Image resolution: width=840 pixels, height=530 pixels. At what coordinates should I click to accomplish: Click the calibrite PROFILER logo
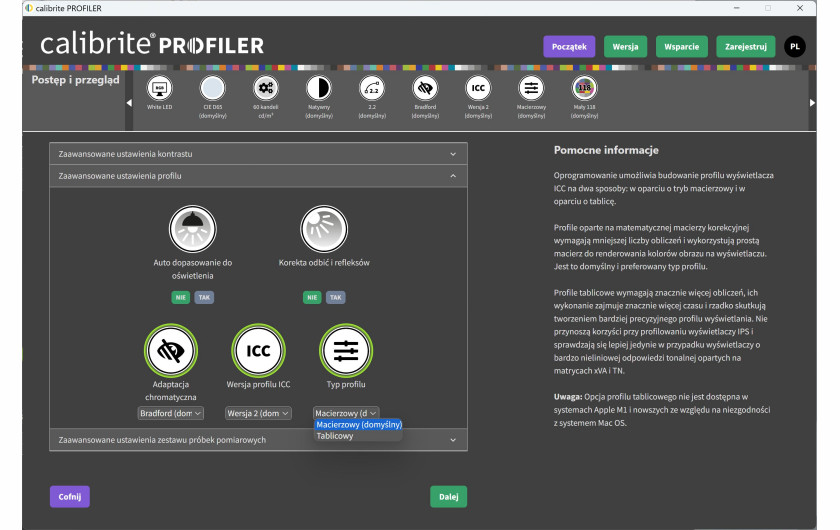[x=152, y=44]
